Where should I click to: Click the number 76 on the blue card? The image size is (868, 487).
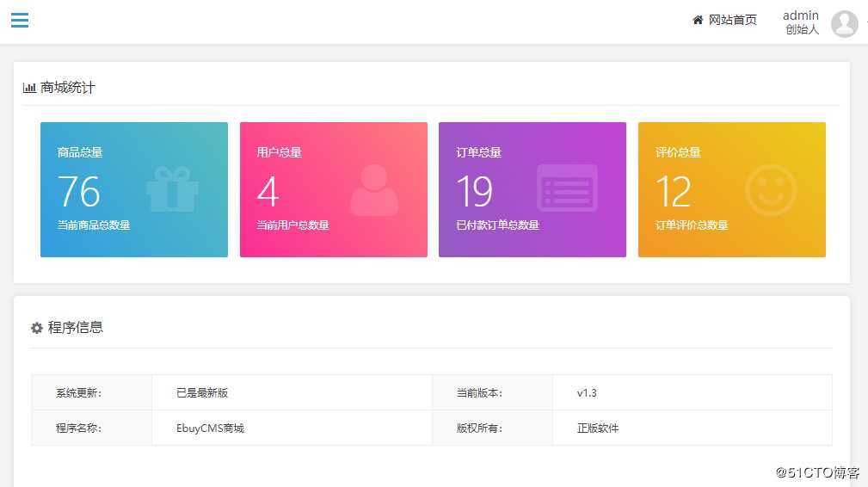tap(78, 192)
